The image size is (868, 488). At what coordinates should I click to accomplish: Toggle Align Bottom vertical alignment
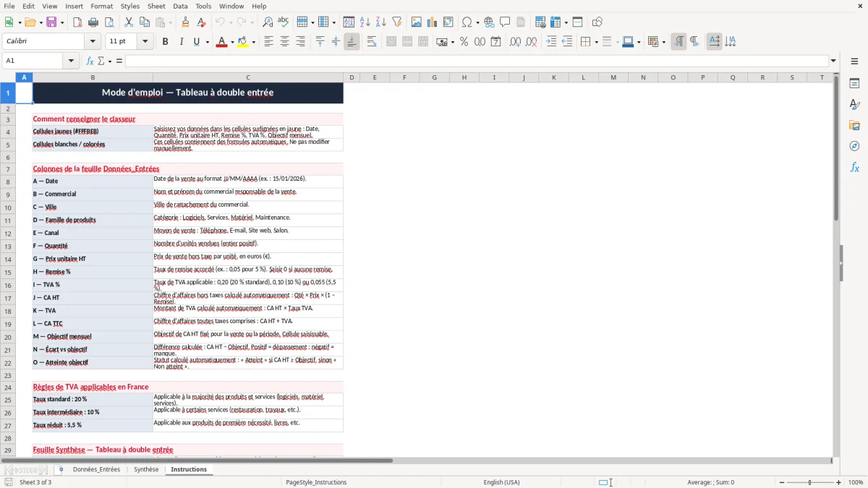pos(352,42)
